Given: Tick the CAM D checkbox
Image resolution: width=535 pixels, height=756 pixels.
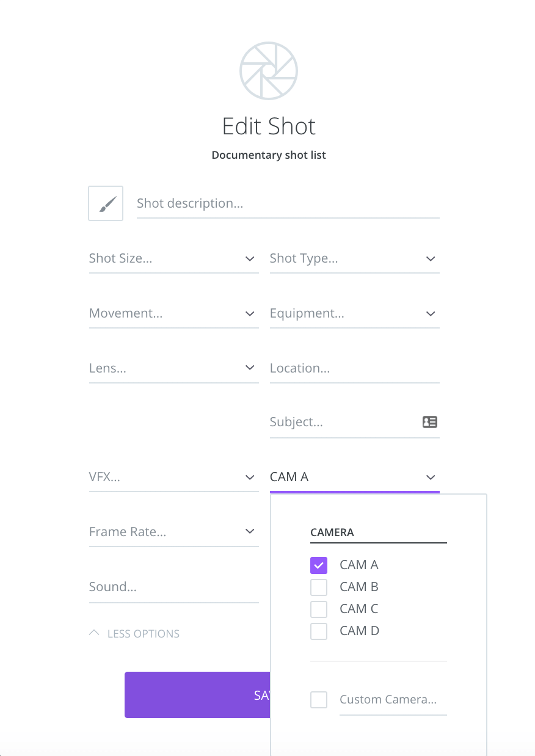Looking at the screenshot, I should pos(319,631).
